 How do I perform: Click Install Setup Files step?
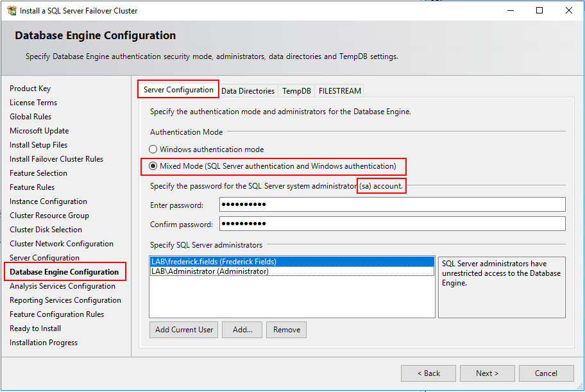(38, 145)
